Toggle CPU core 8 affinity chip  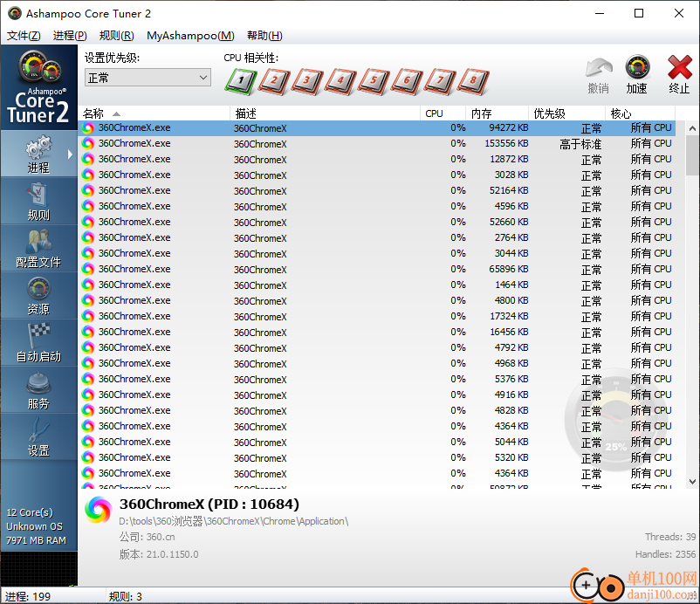point(473,81)
